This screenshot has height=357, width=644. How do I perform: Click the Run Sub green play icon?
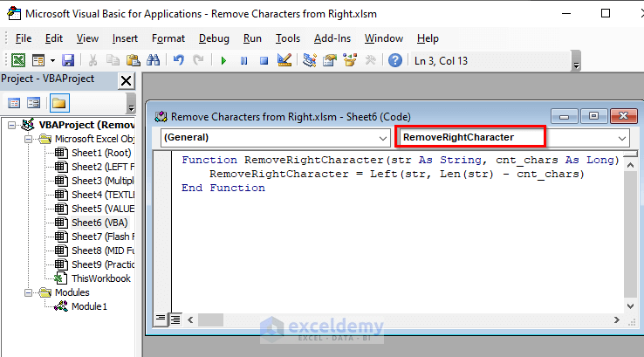tap(223, 61)
